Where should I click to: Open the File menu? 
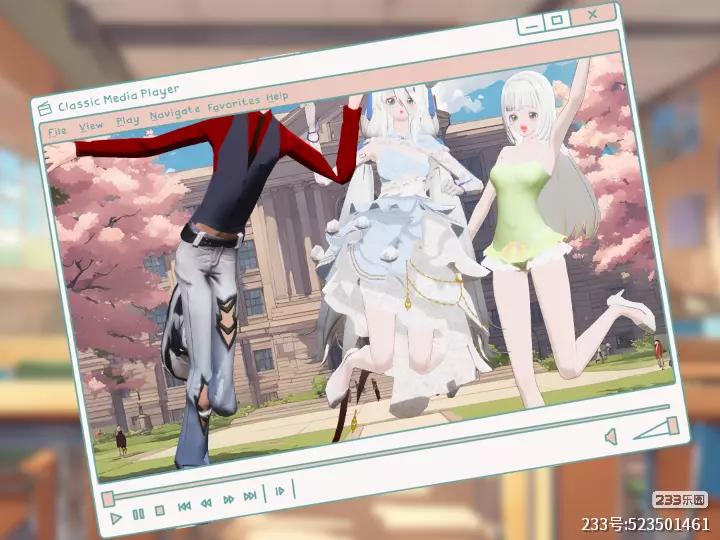[x=57, y=132]
